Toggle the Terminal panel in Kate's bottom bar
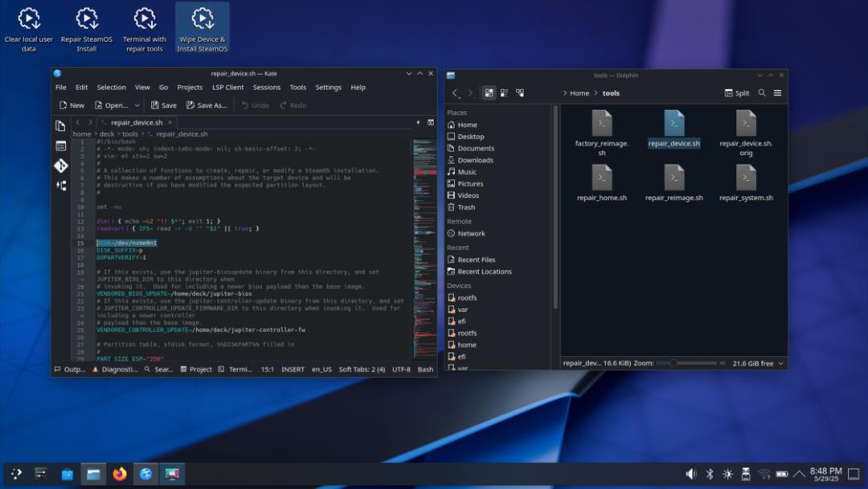This screenshot has height=489, width=868. tap(235, 369)
